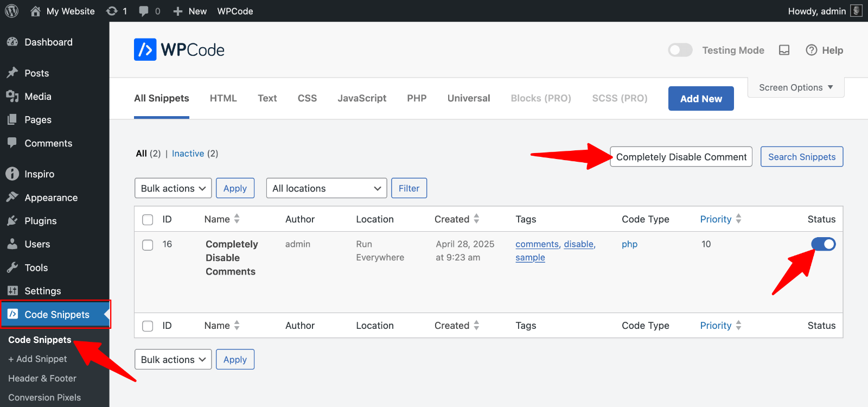The width and height of the screenshot is (868, 407).
Task: Tick the select-all checkbox in table header
Action: pos(148,220)
